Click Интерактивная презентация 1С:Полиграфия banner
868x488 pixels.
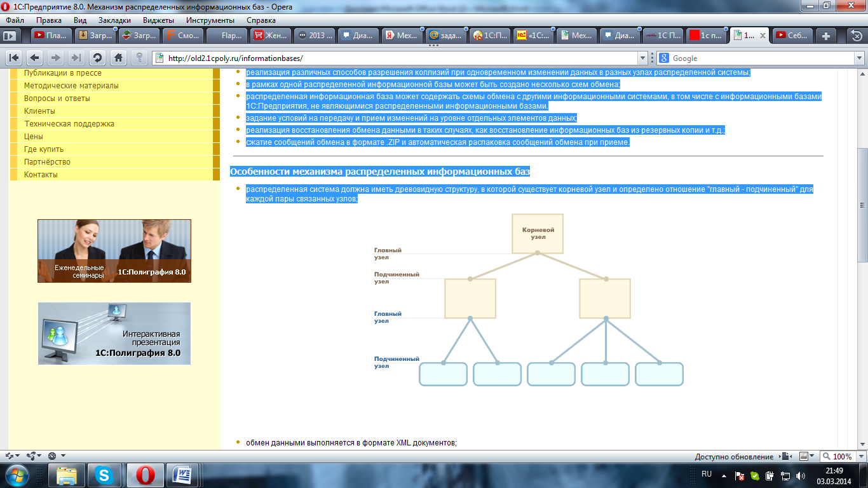pos(114,334)
